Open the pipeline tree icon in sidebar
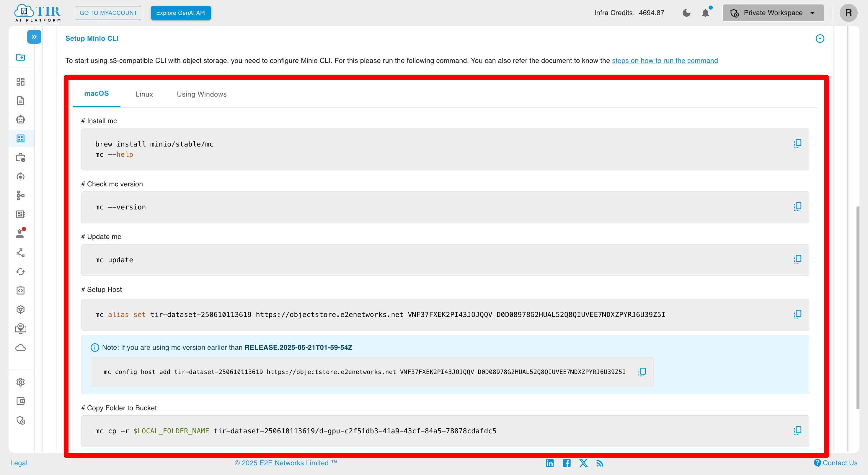This screenshot has width=868, height=475. point(21,195)
